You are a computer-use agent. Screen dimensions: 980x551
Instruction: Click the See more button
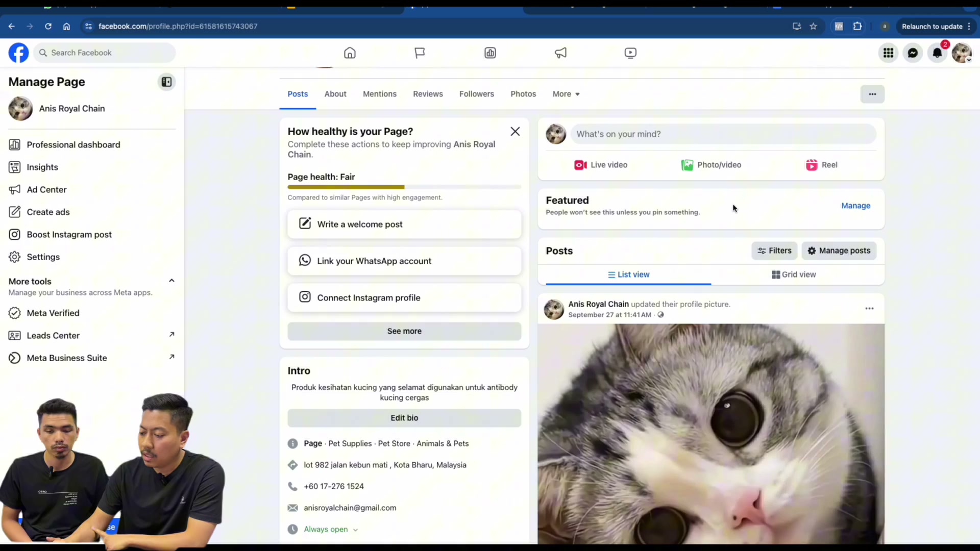tap(404, 331)
